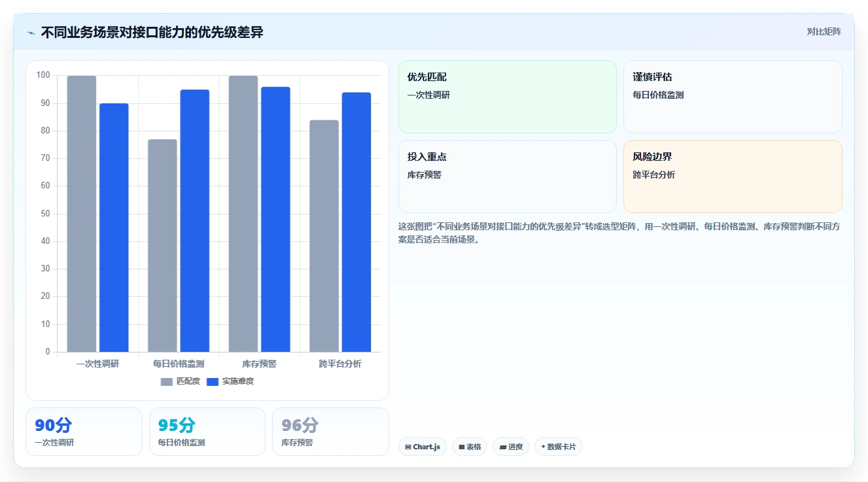Click the 100 y-axis tick label
Image resolution: width=868 pixels, height=482 pixels.
click(43, 76)
